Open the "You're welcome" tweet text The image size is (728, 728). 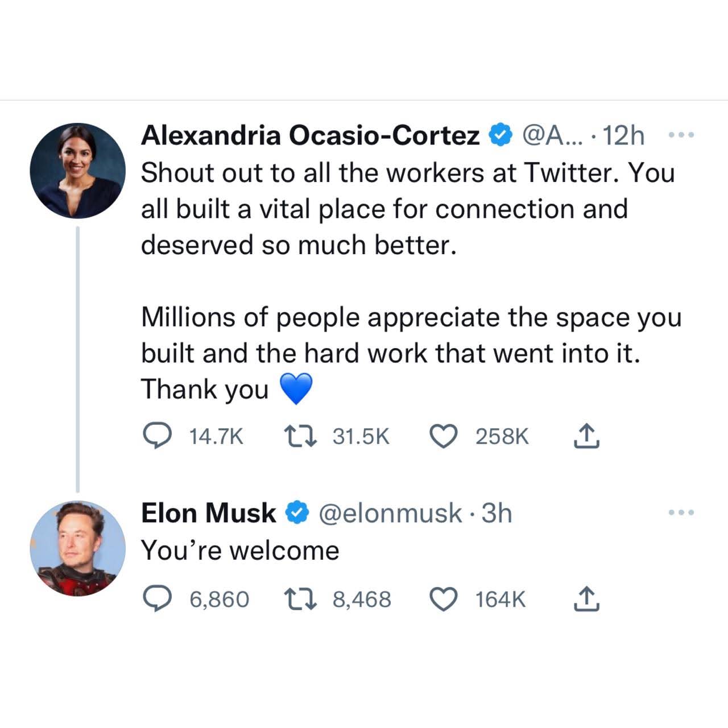click(x=240, y=551)
